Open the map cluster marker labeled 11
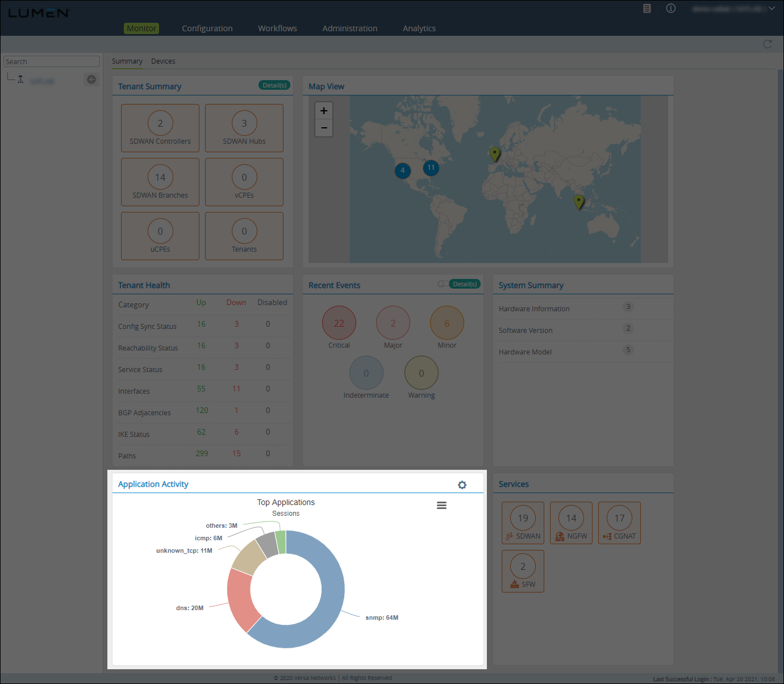 point(431,168)
